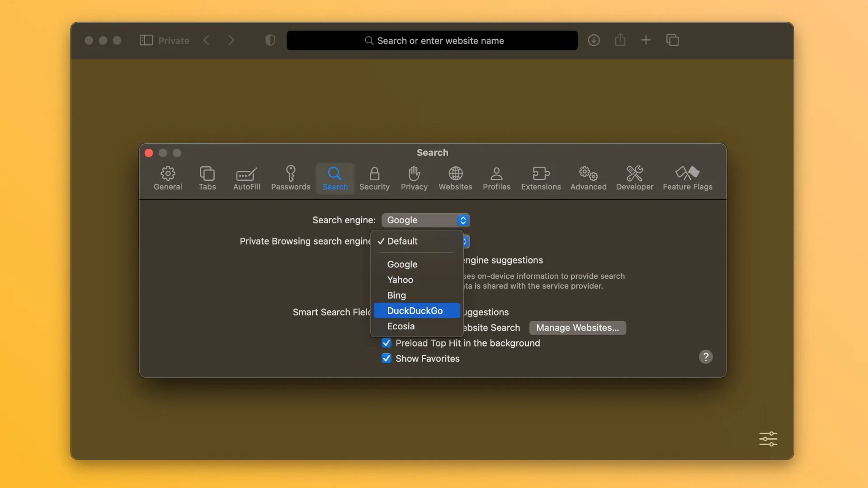868x488 pixels.
Task: Open General preferences tab
Action: pyautogui.click(x=168, y=177)
